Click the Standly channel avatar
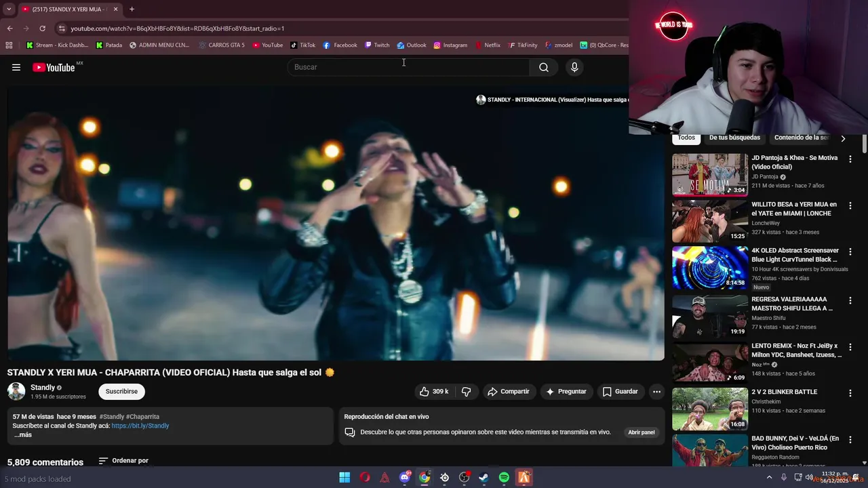 [x=16, y=391]
